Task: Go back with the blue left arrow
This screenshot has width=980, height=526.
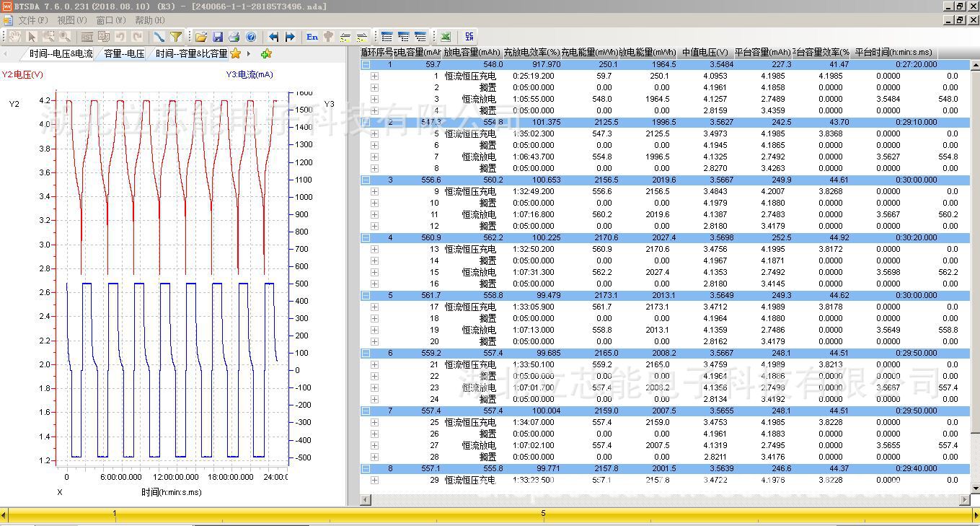Action: 273,36
